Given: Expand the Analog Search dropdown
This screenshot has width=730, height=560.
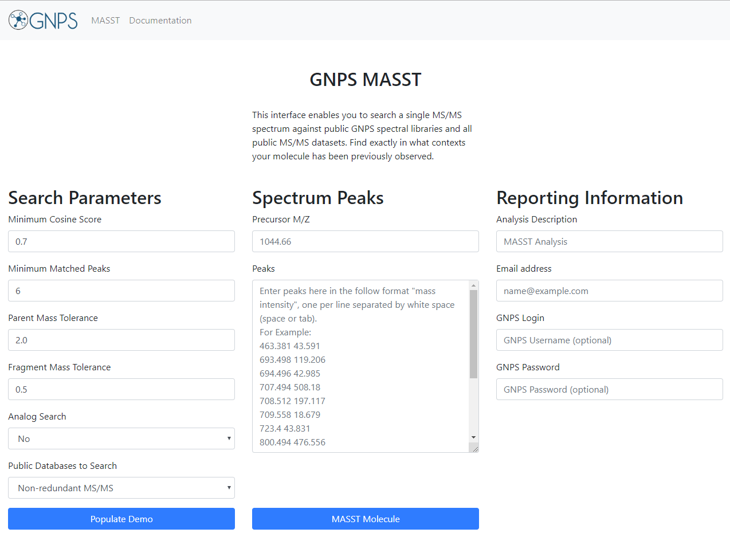Looking at the screenshot, I should tap(121, 438).
